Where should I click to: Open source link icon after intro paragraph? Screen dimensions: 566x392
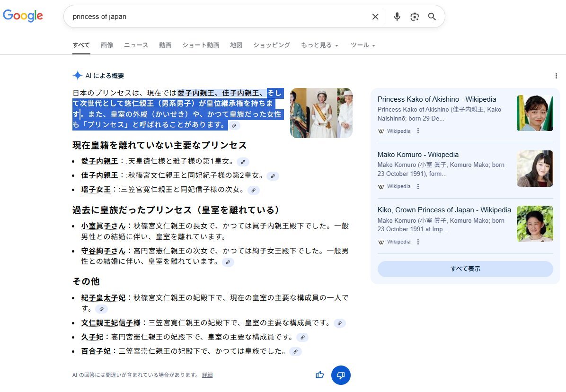point(234,125)
